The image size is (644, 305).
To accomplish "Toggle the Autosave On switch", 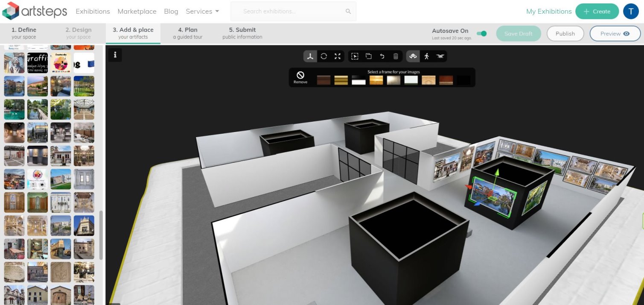I will pos(481,34).
